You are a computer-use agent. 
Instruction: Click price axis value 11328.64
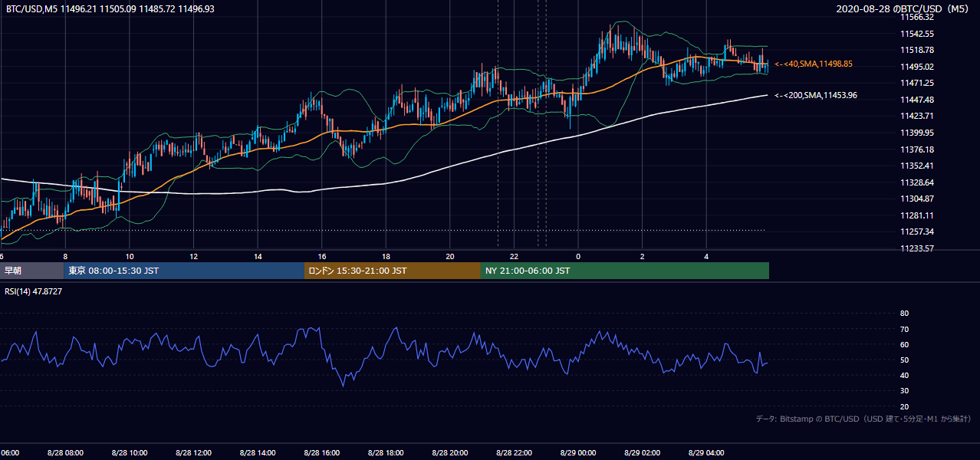tap(916, 182)
